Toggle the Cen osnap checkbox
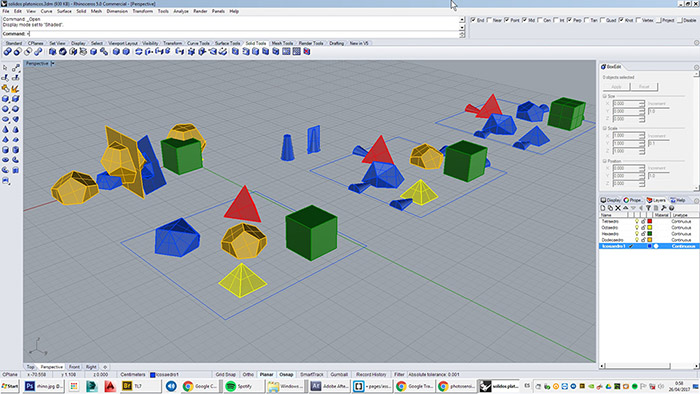The width and height of the screenshot is (700, 394). [x=540, y=20]
